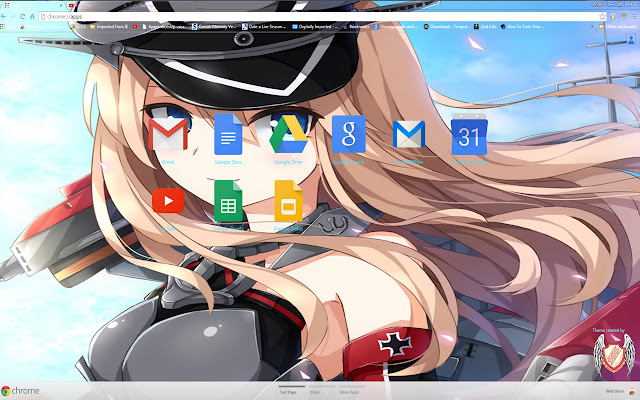Click the sign-in profile avatar icon
This screenshot has height=400, width=640.
(631, 39)
